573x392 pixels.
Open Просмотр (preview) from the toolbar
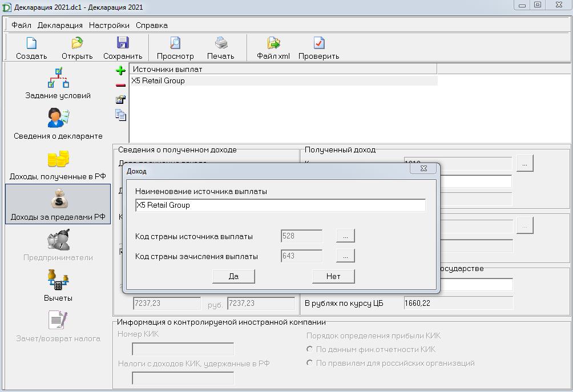click(x=175, y=43)
